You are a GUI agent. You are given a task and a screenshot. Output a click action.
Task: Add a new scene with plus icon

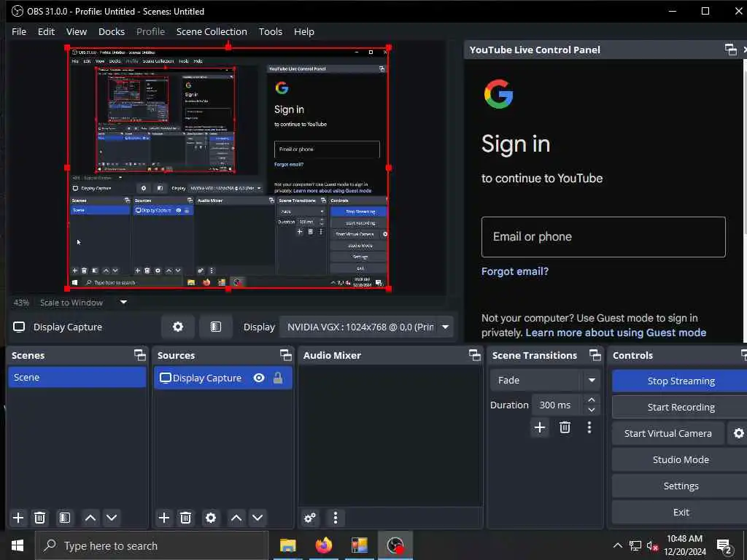pos(18,518)
